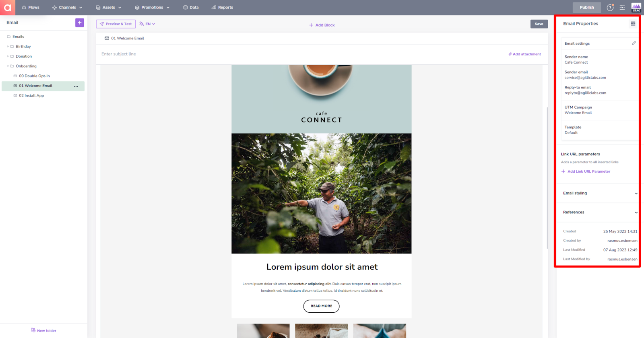Select the 02 Install App email
Viewport: 644px width, 338px height.
(x=31, y=96)
